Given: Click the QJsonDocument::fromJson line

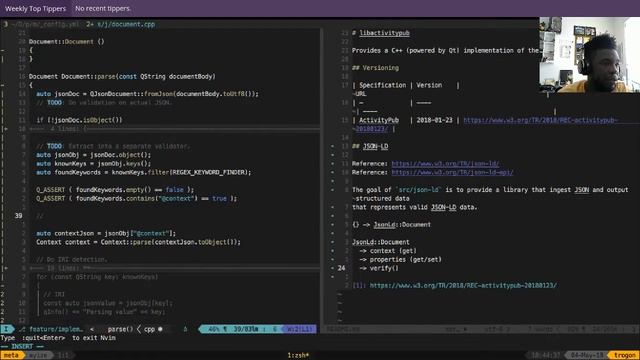Looking at the screenshot, I should click(147, 94).
